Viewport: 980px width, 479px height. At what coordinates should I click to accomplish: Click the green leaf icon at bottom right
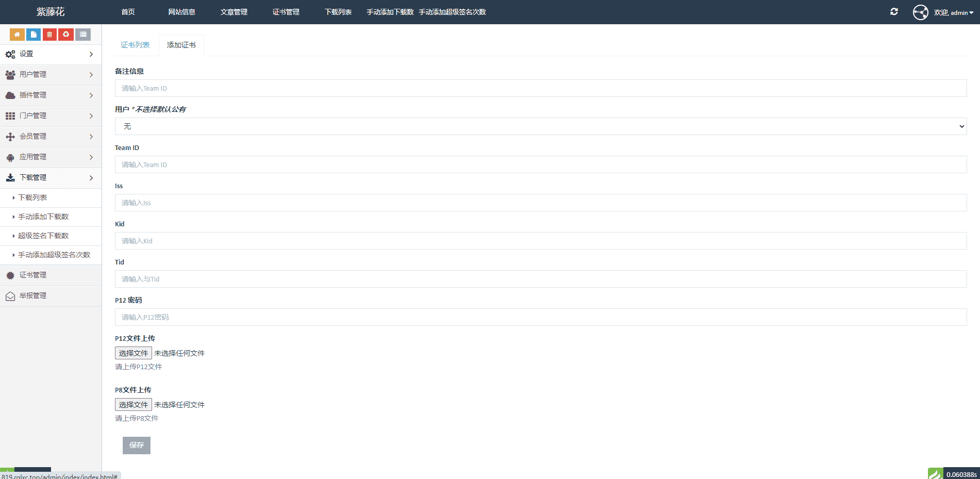(935, 473)
